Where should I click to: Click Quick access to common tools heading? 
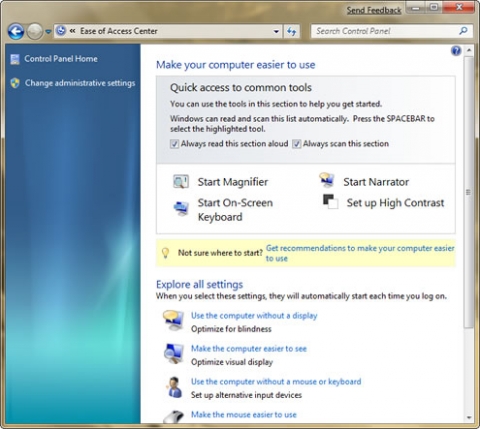click(x=241, y=88)
